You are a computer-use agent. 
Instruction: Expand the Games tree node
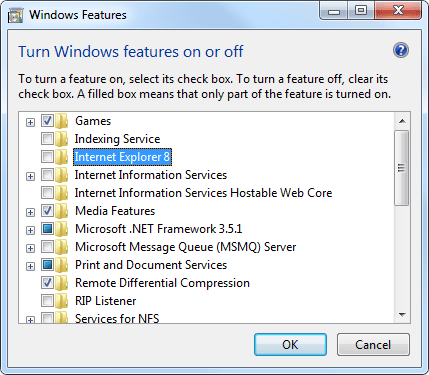point(30,122)
